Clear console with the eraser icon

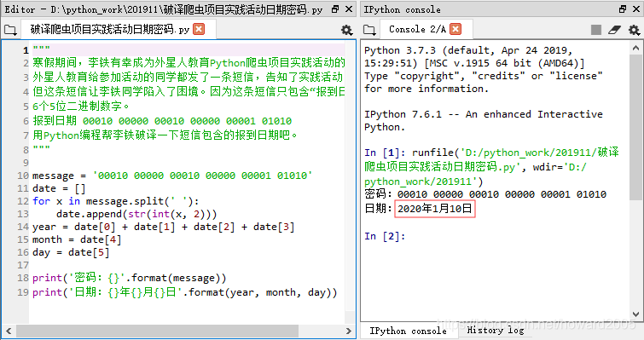pos(614,30)
